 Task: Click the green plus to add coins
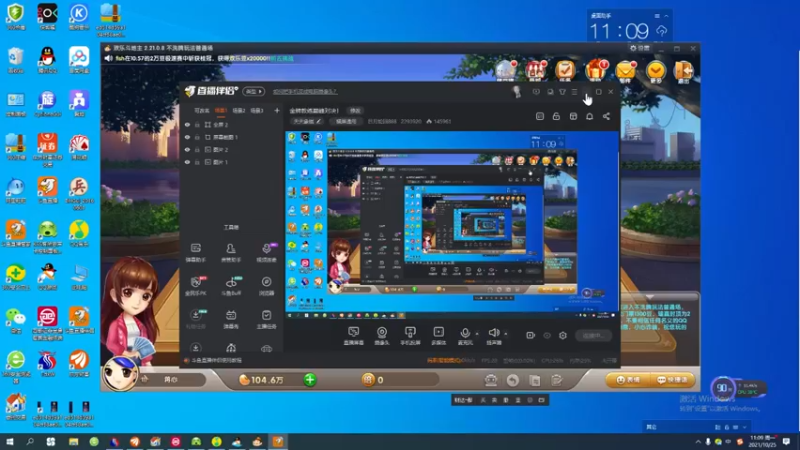(x=310, y=380)
